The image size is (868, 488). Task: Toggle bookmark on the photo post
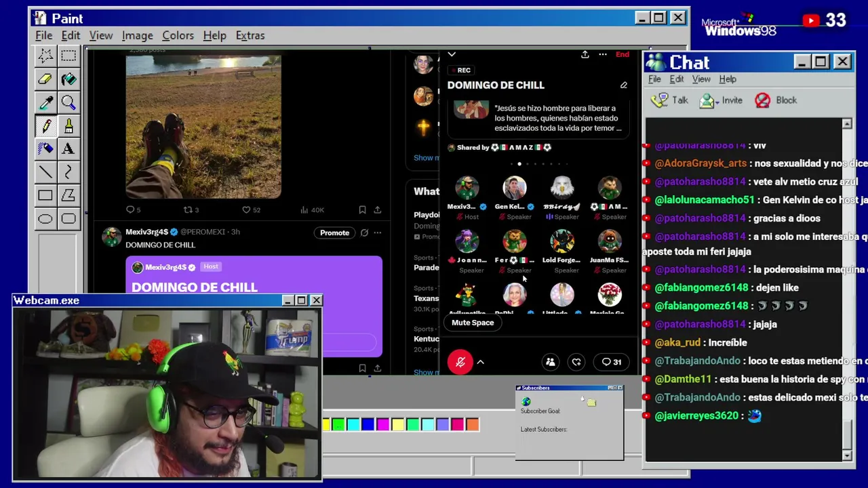(x=362, y=210)
